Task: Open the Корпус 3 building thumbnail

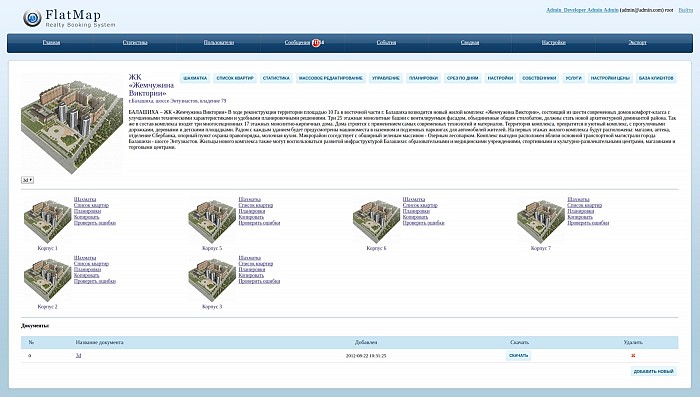Action: [212, 280]
